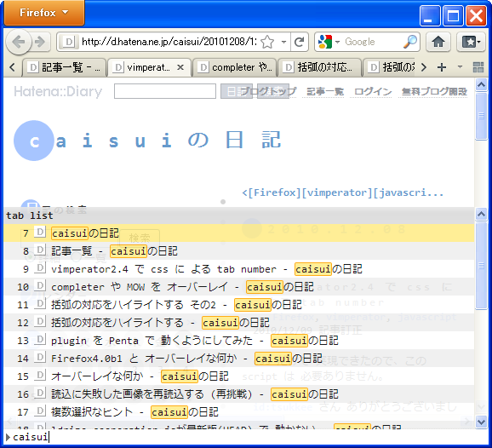Open the list all tabs dropdown
Screen dimensions: 492x448
pyautogui.click(x=460, y=67)
